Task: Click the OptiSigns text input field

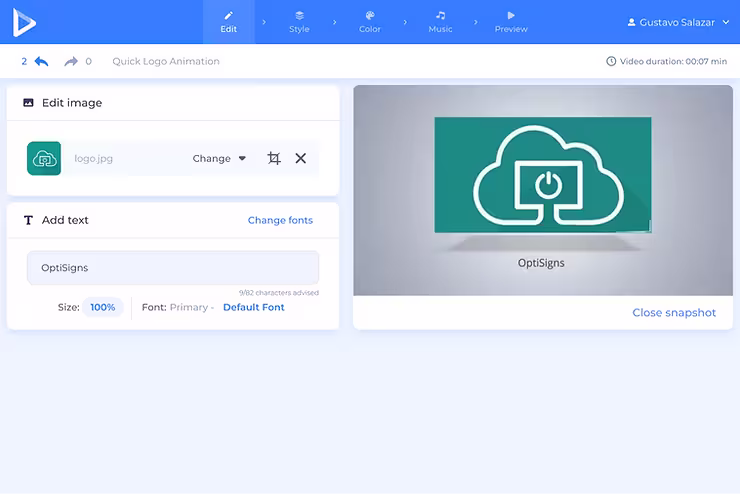Action: [x=173, y=268]
